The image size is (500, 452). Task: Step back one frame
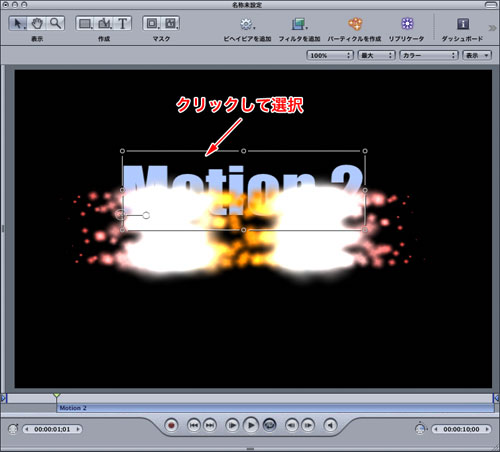click(x=291, y=425)
